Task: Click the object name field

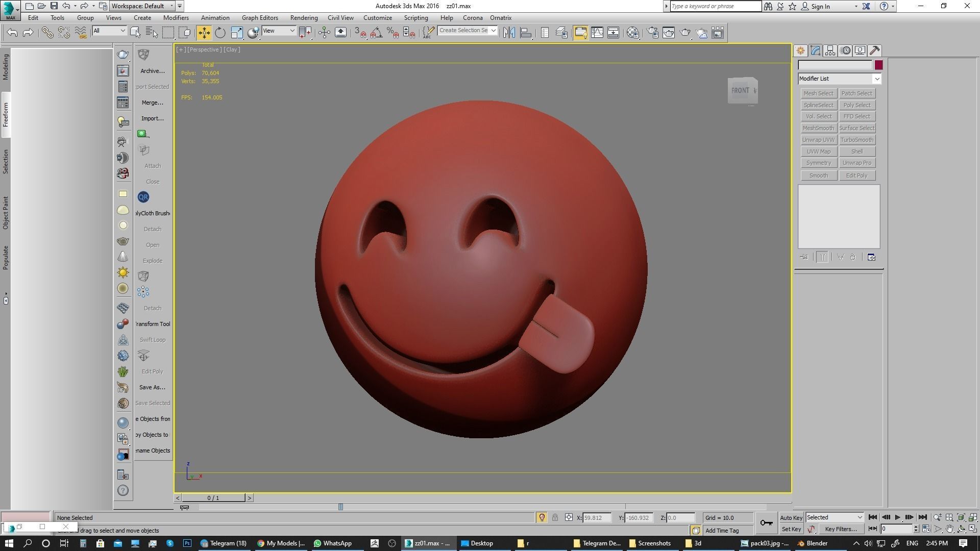Action: (x=835, y=65)
